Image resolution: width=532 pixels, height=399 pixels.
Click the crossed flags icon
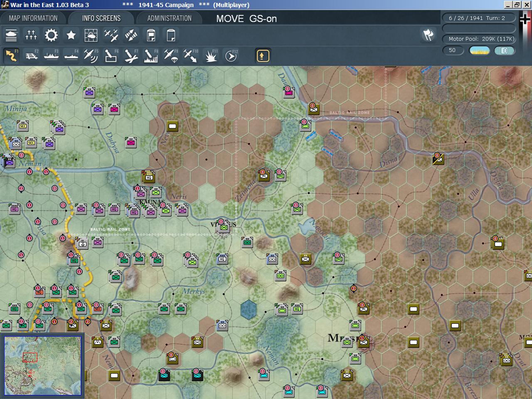pyautogui.click(x=428, y=35)
